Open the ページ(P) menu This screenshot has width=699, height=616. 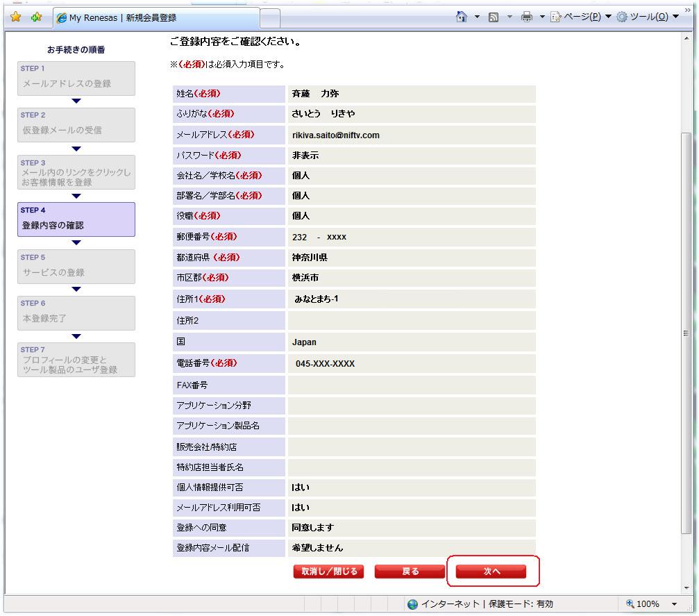pyautogui.click(x=575, y=17)
